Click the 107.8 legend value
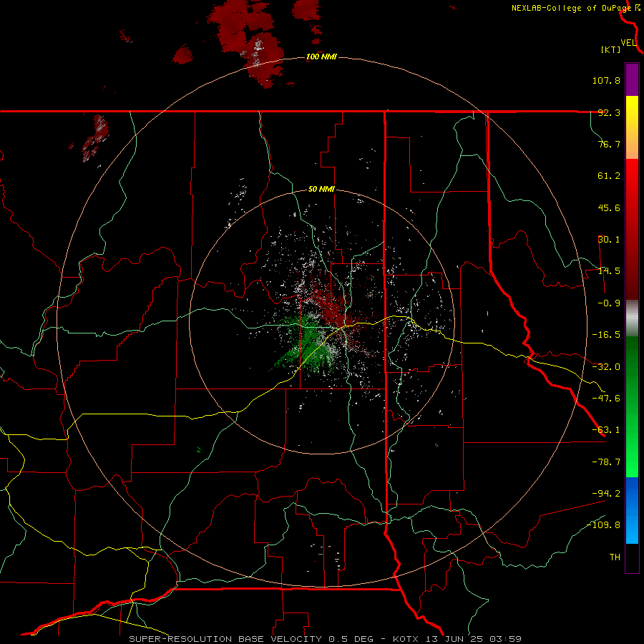Viewport: 644px width, 644px height. [x=606, y=80]
